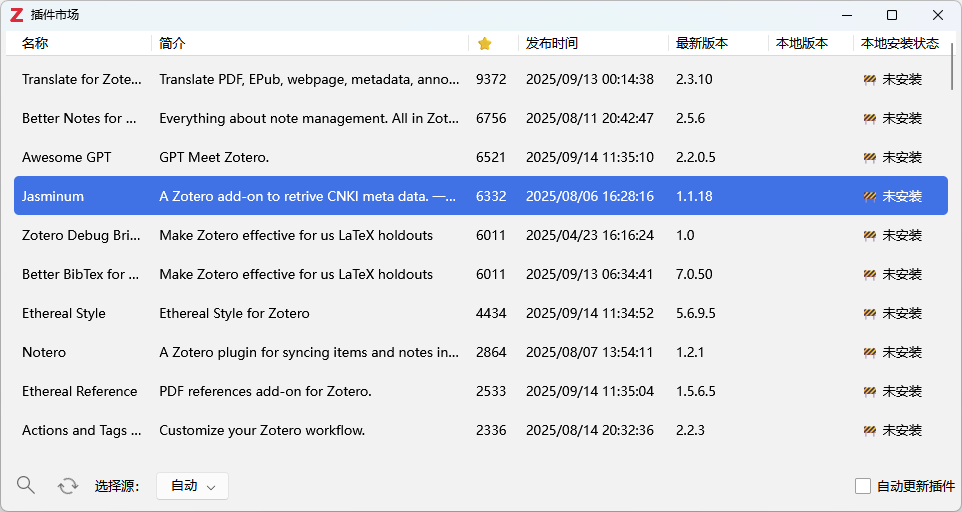Screen dimensions: 962x512
Task: Sort by the star column header
Action: pyautogui.click(x=485, y=44)
